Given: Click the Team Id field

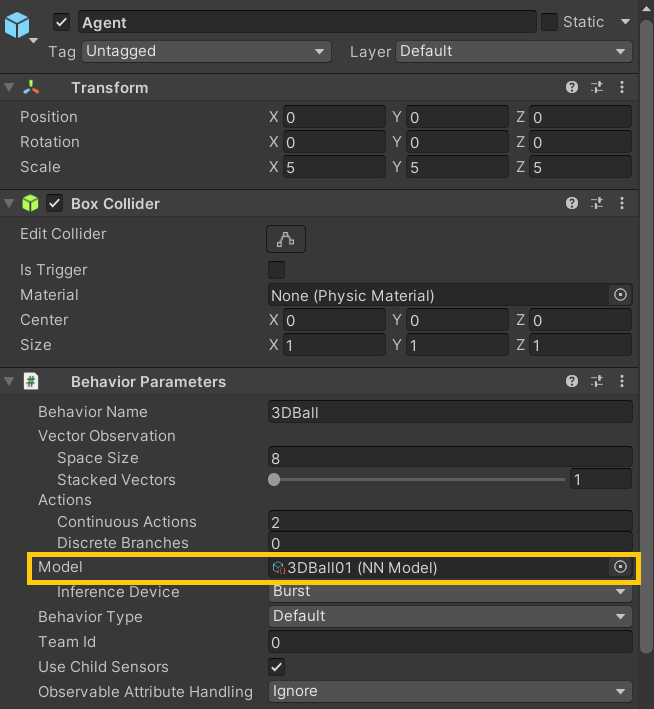Looking at the screenshot, I should [x=450, y=642].
